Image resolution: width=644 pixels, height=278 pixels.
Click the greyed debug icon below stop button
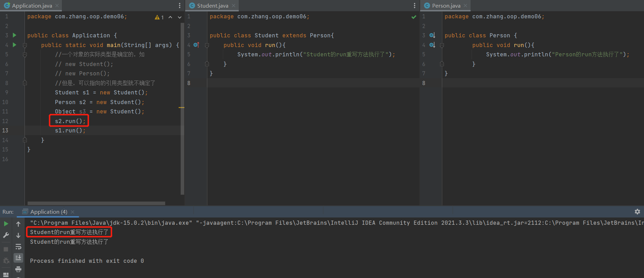(6, 260)
